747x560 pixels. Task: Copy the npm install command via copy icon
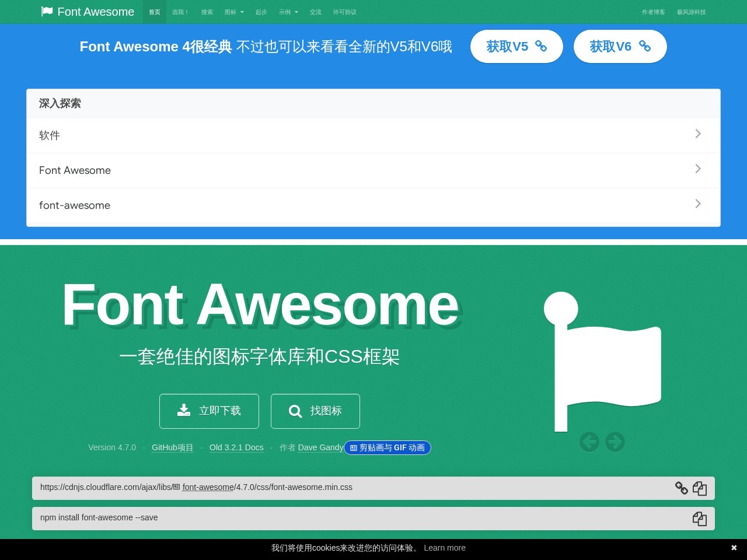pyautogui.click(x=700, y=519)
